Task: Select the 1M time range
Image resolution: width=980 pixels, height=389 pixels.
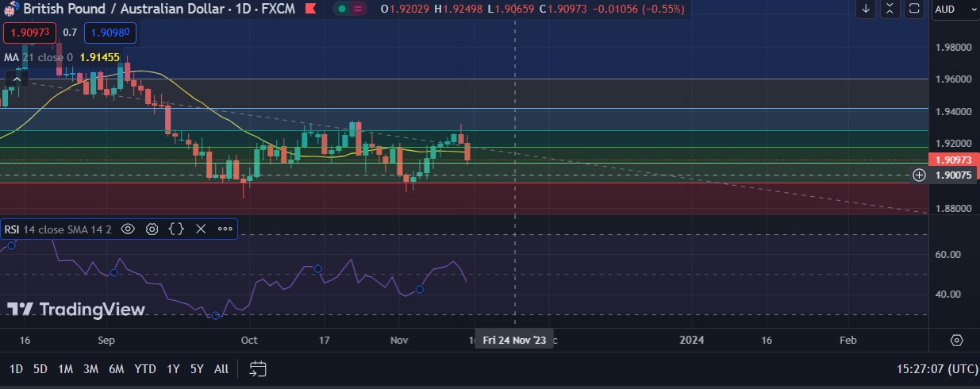Action: 65,368
